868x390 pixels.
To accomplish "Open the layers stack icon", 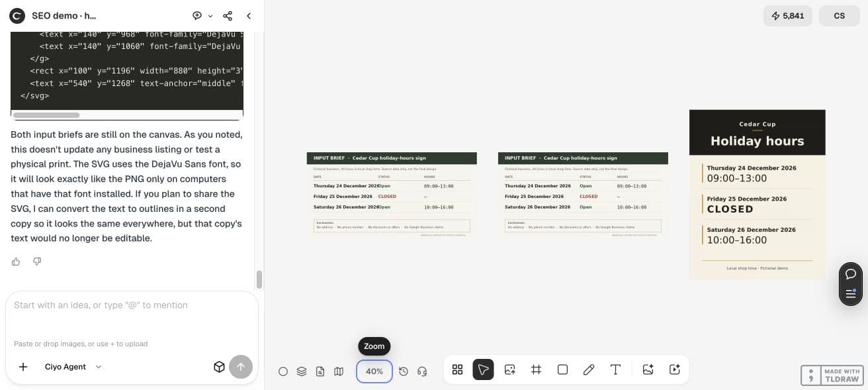I will pos(302,371).
